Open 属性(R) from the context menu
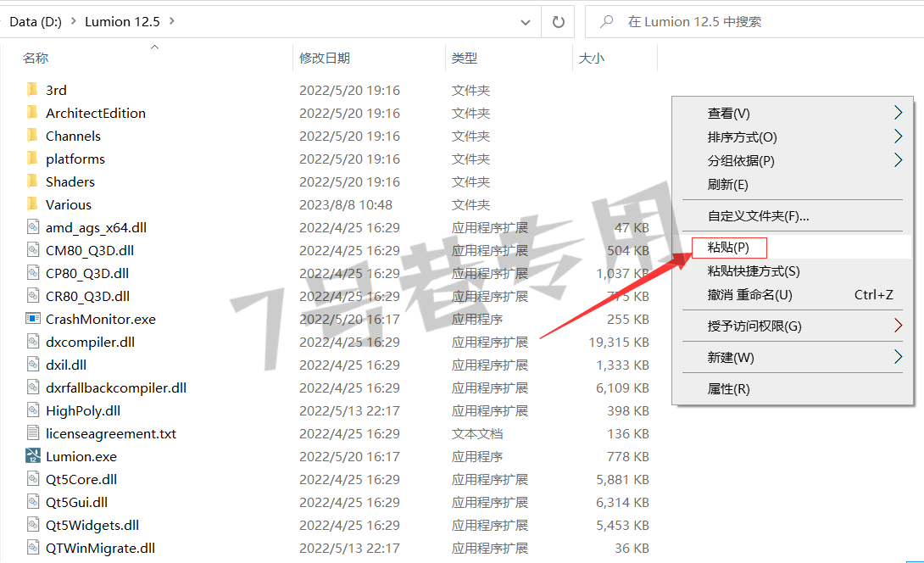The width and height of the screenshot is (924, 563). pyautogui.click(x=792, y=388)
